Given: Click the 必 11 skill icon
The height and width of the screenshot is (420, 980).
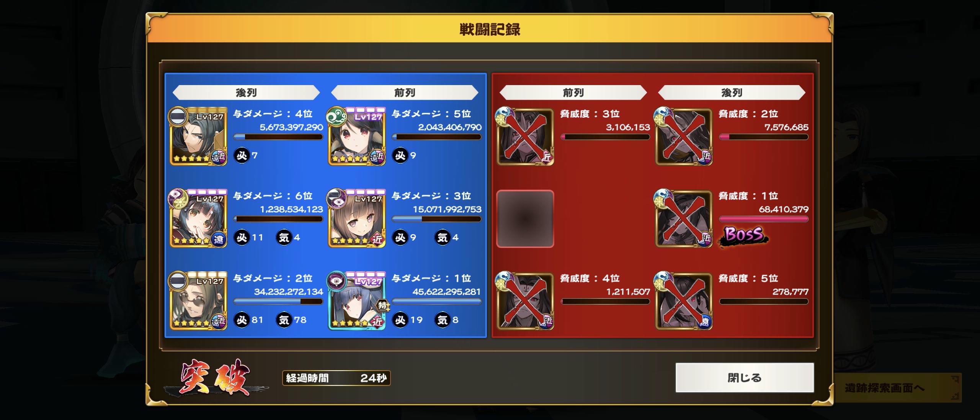Looking at the screenshot, I should click(242, 238).
